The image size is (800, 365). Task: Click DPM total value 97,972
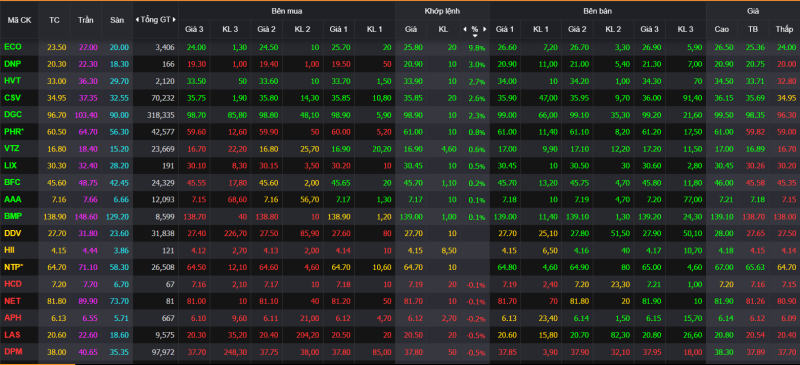click(162, 352)
